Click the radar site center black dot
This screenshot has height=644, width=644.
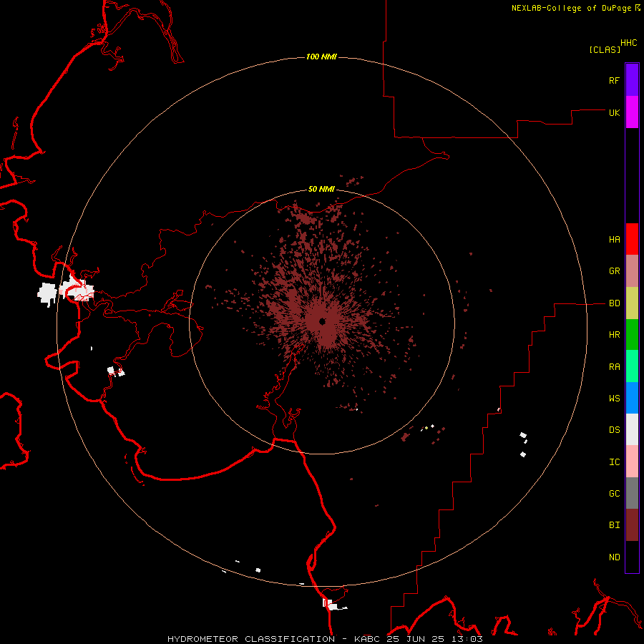click(x=322, y=321)
